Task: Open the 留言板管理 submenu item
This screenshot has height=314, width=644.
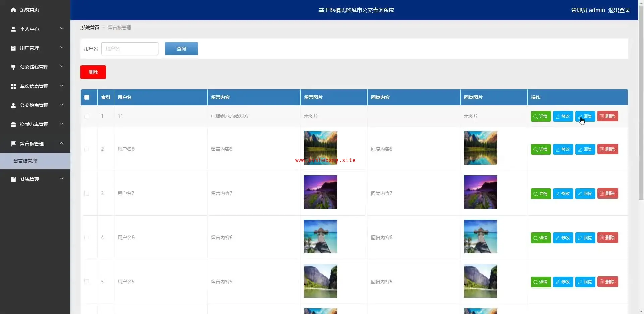Action: tap(25, 161)
